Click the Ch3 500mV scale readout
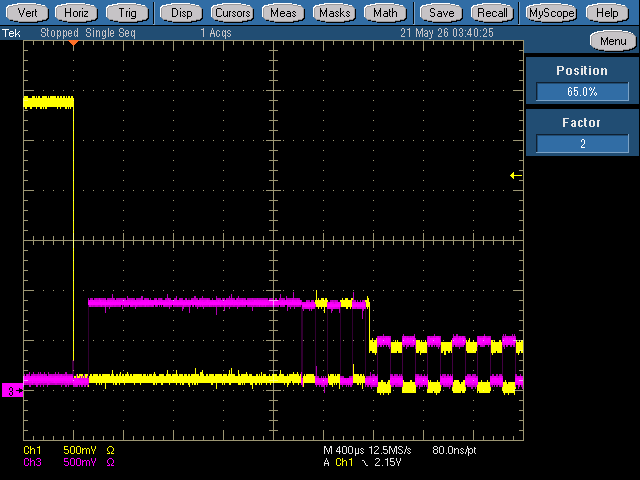 80,462
